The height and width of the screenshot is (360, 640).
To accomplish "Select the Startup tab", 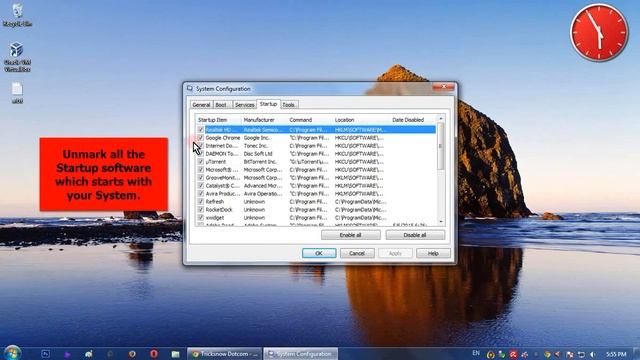I will click(x=268, y=104).
